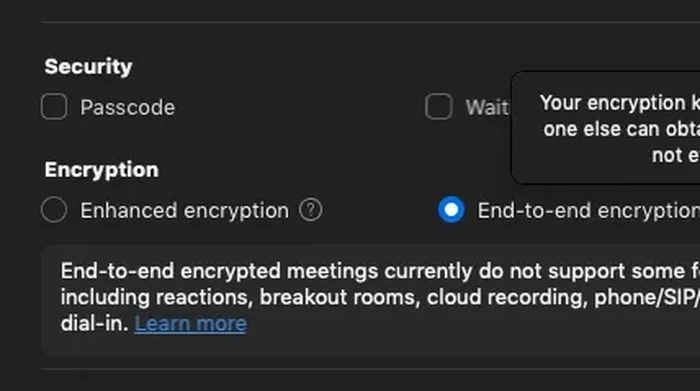Click the encryption key tooltip popup
The height and width of the screenshot is (391, 700).
tap(605, 128)
